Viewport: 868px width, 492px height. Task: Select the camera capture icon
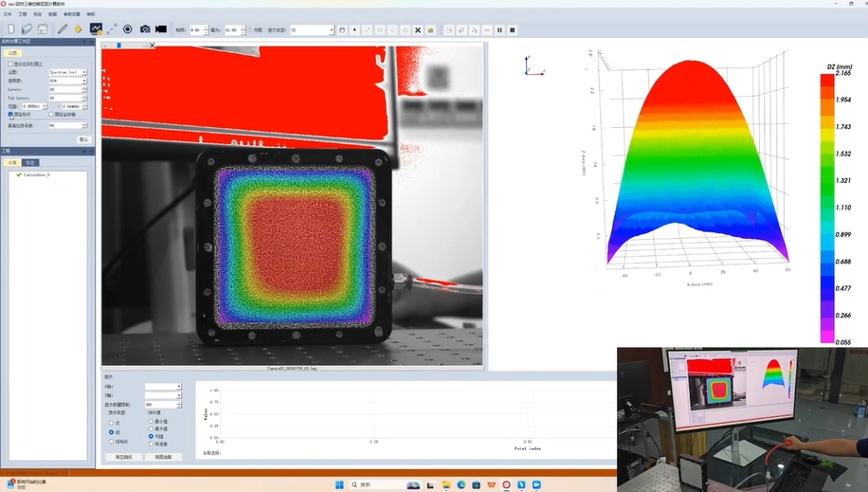(x=145, y=29)
